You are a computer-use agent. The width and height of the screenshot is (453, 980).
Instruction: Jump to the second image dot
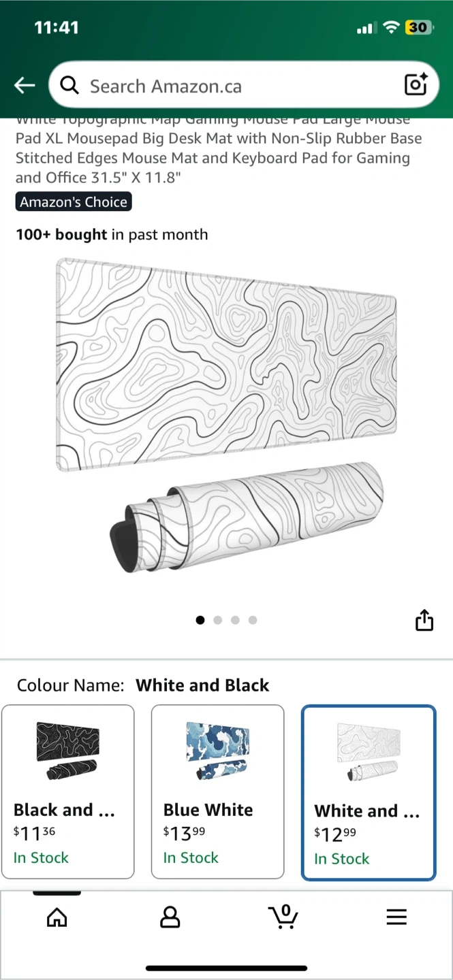coord(218,620)
